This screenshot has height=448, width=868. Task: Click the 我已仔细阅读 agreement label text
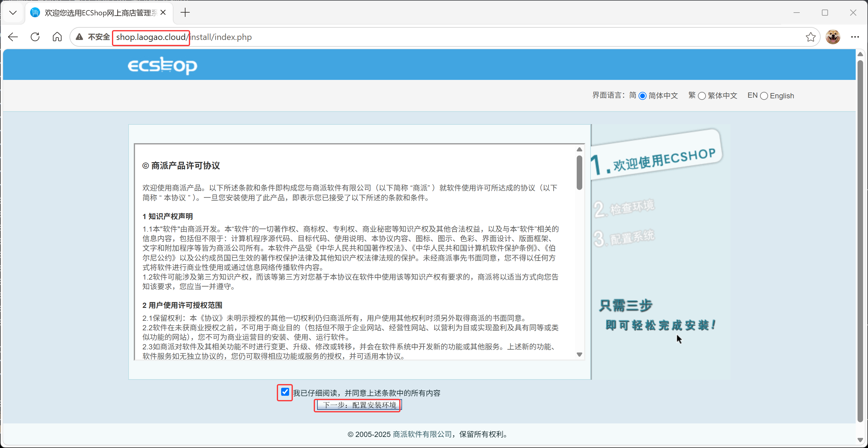[x=367, y=393]
